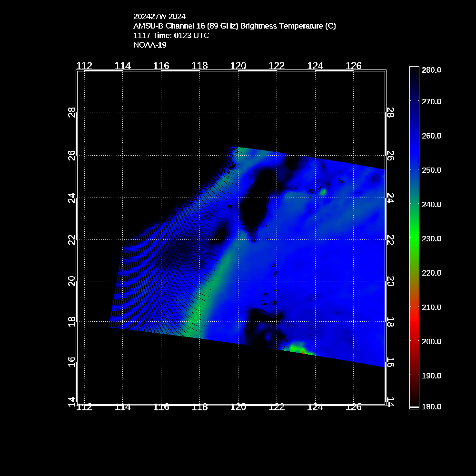
Task: Click the 16 latitude label on right axis
Action: (x=389, y=362)
